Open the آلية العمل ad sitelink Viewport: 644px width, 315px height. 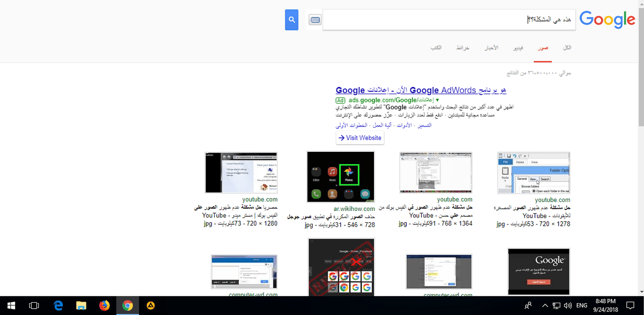click(382, 125)
